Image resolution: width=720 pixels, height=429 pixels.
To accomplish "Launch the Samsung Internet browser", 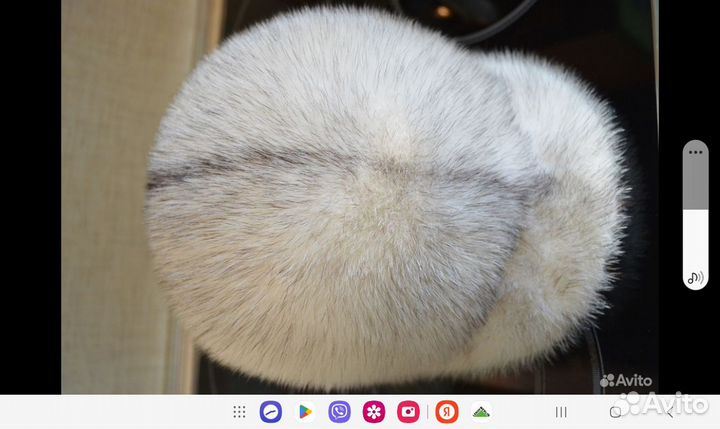I will (271, 412).
